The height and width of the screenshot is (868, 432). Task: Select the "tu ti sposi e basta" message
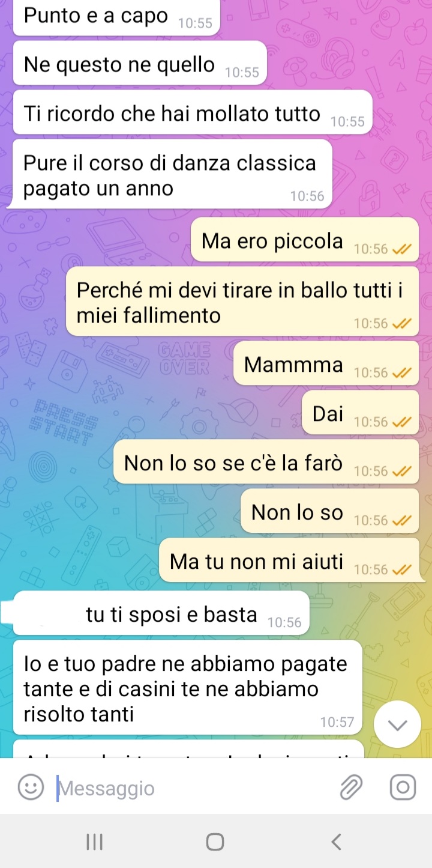pyautogui.click(x=161, y=613)
